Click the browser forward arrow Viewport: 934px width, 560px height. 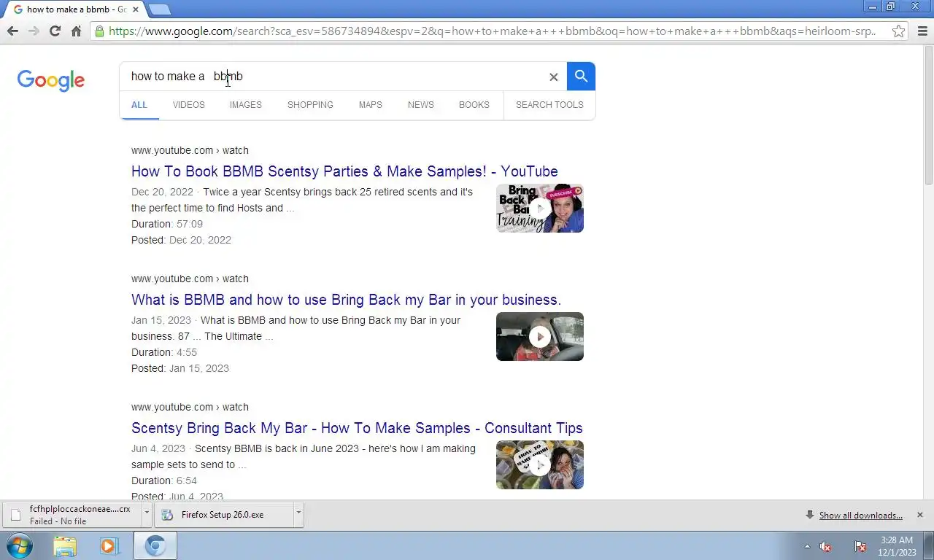tap(34, 31)
